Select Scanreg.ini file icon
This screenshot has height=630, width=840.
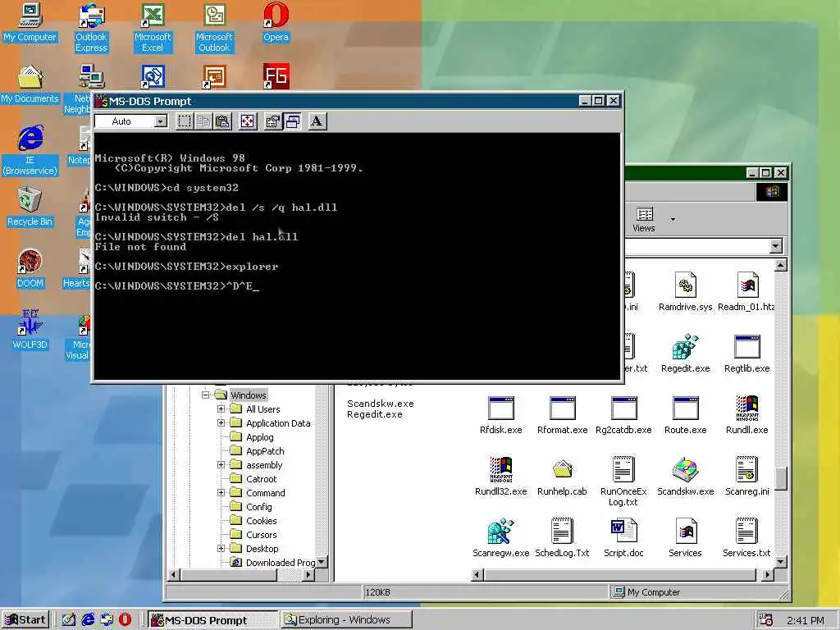[x=746, y=477]
